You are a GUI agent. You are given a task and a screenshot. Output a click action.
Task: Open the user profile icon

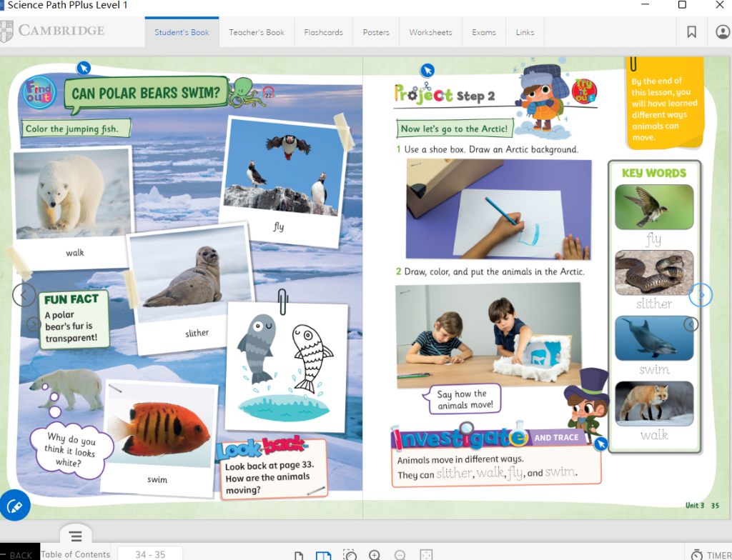tap(722, 32)
